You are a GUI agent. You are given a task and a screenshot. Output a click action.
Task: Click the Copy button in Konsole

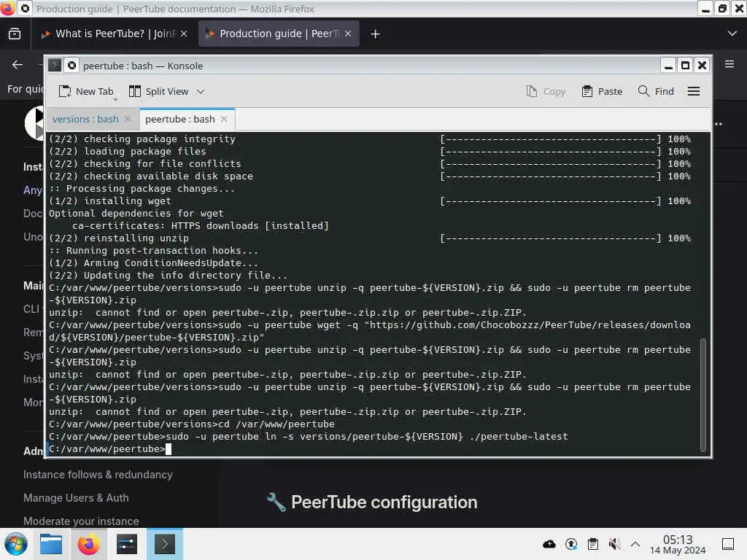(546, 91)
